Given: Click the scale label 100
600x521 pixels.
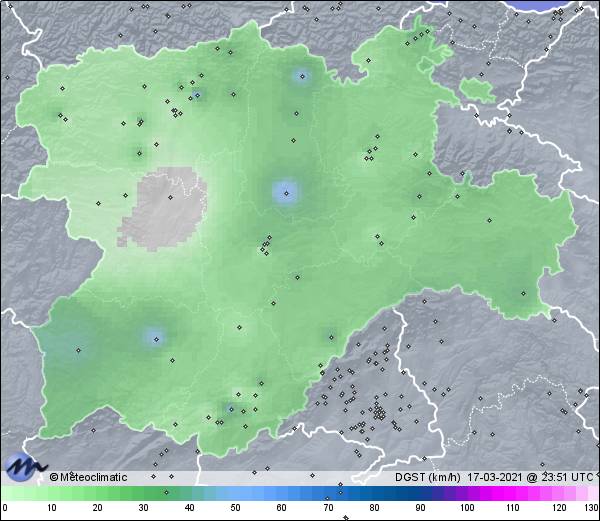Looking at the screenshot, I should click(467, 508).
